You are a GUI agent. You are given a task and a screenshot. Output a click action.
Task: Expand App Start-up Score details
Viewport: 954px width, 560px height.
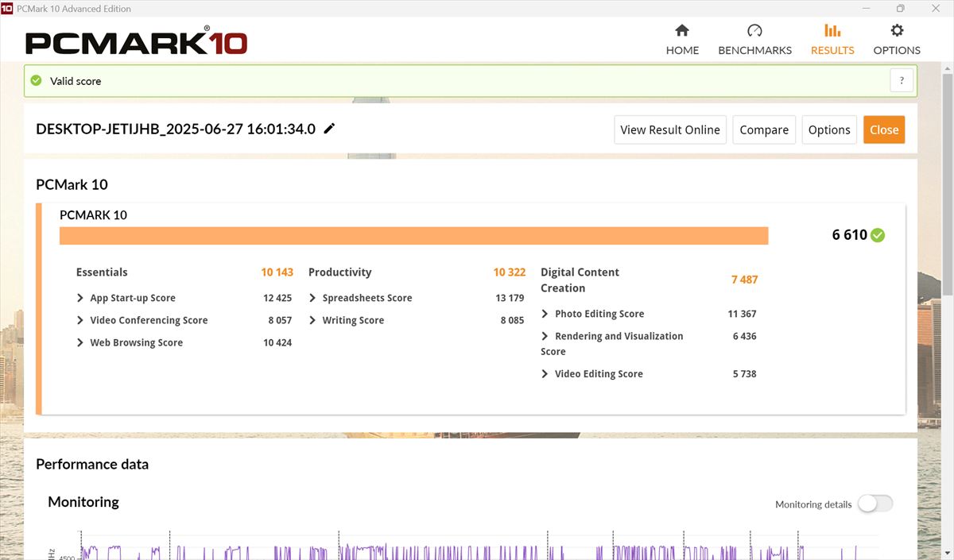80,298
